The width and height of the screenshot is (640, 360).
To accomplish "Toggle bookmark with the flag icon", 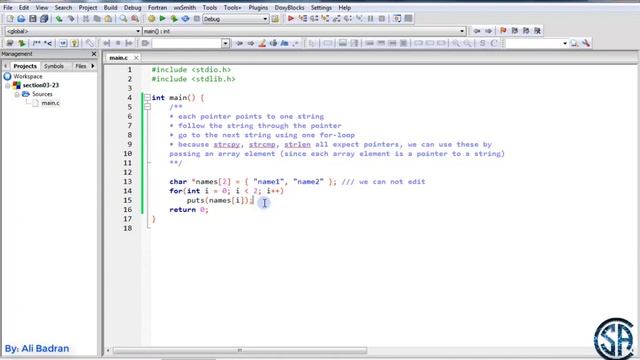I will 503,31.
